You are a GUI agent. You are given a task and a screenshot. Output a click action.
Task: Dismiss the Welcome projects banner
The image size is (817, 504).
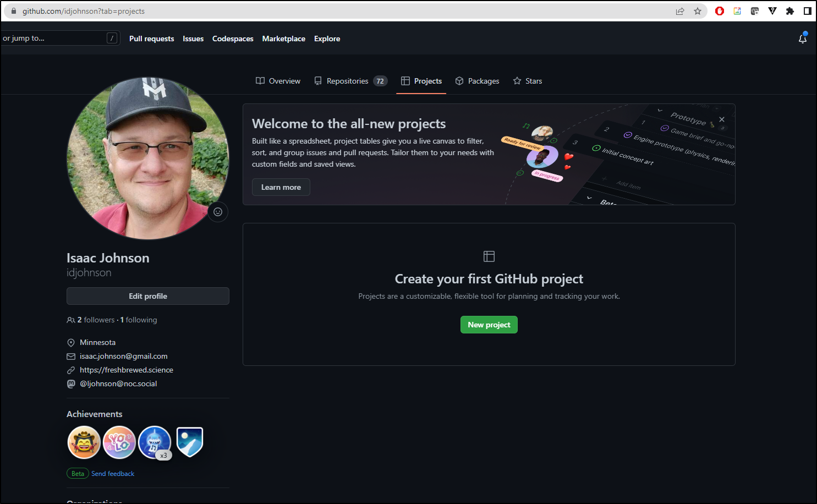coord(722,119)
